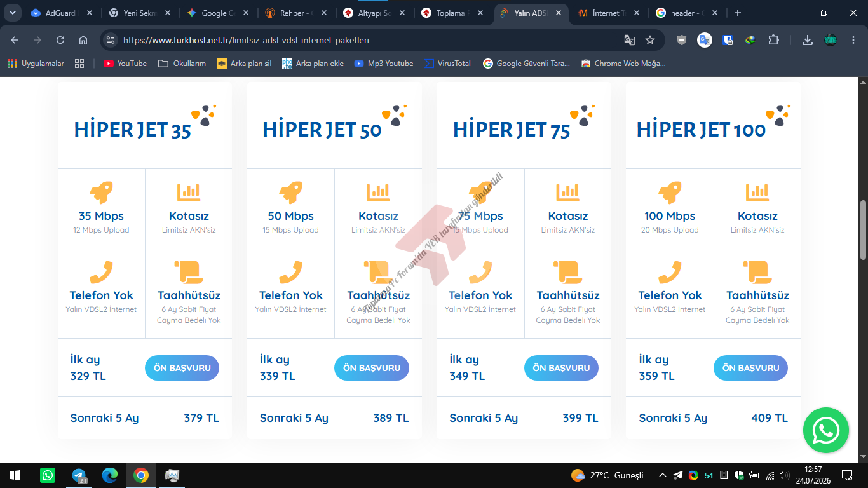The width and height of the screenshot is (868, 488).
Task: Click the rocket icon in Hiper Jet 35
Action: pyautogui.click(x=101, y=193)
